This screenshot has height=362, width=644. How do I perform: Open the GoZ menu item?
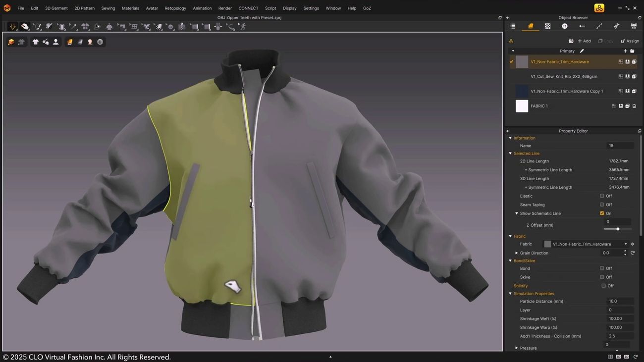pos(367,8)
